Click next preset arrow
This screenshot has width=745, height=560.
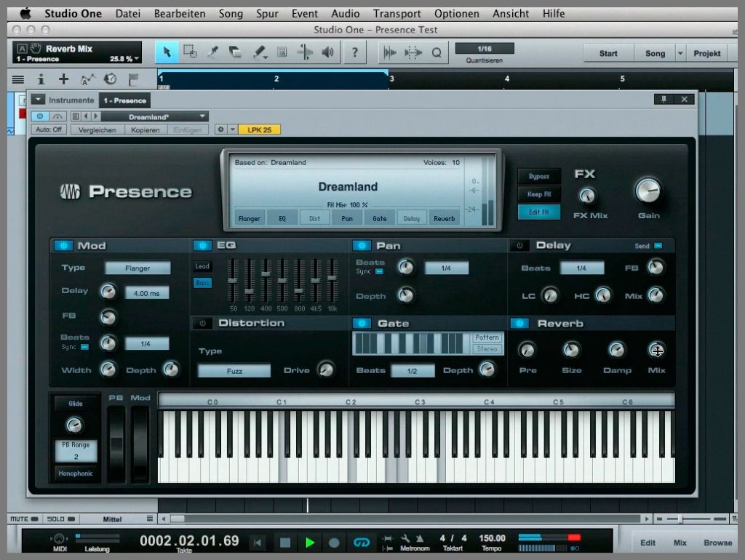[95, 116]
